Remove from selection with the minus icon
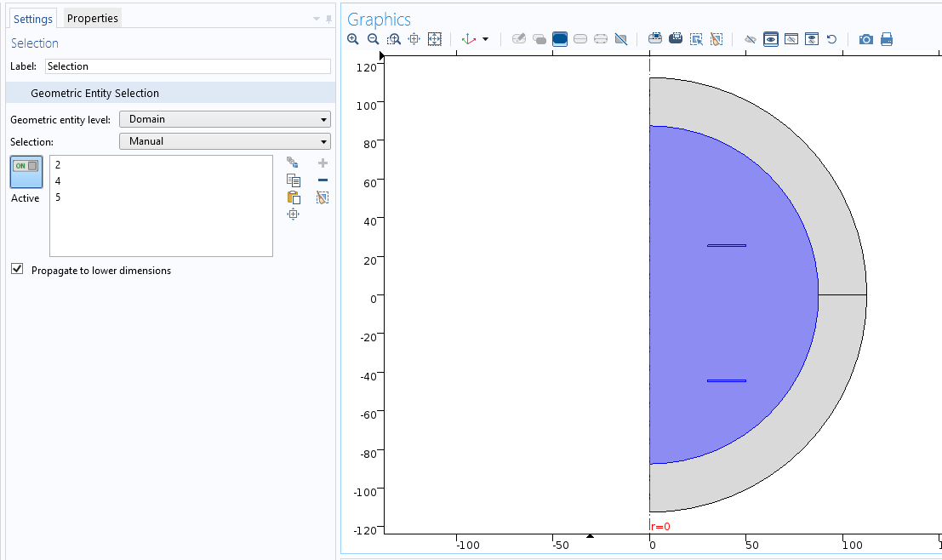Viewport: 942px width, 560px height. click(x=323, y=180)
